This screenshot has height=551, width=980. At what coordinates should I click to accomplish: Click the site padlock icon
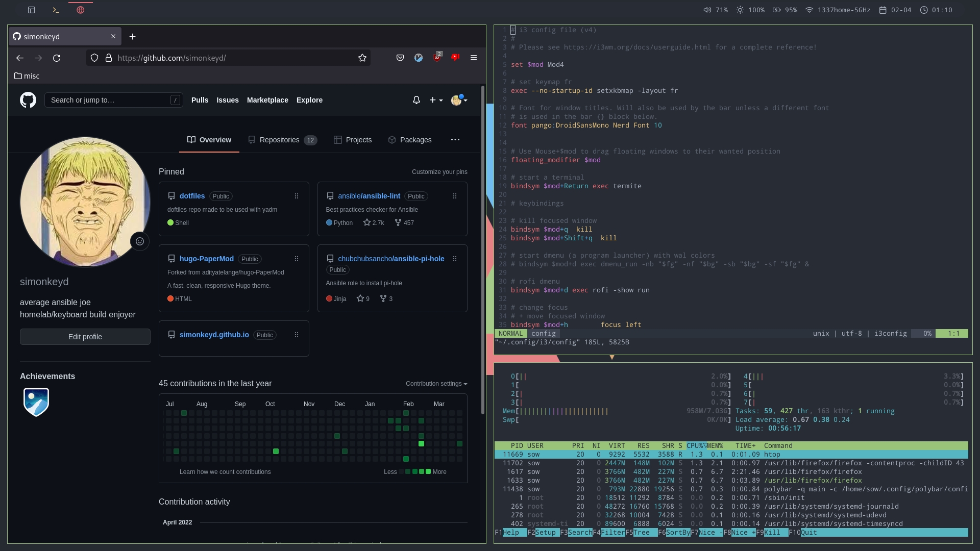[109, 58]
